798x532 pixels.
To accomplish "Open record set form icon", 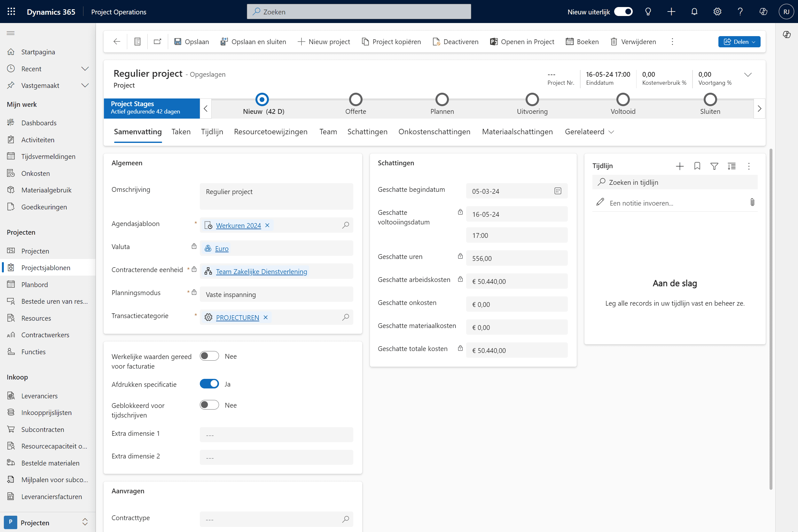I will click(137, 41).
